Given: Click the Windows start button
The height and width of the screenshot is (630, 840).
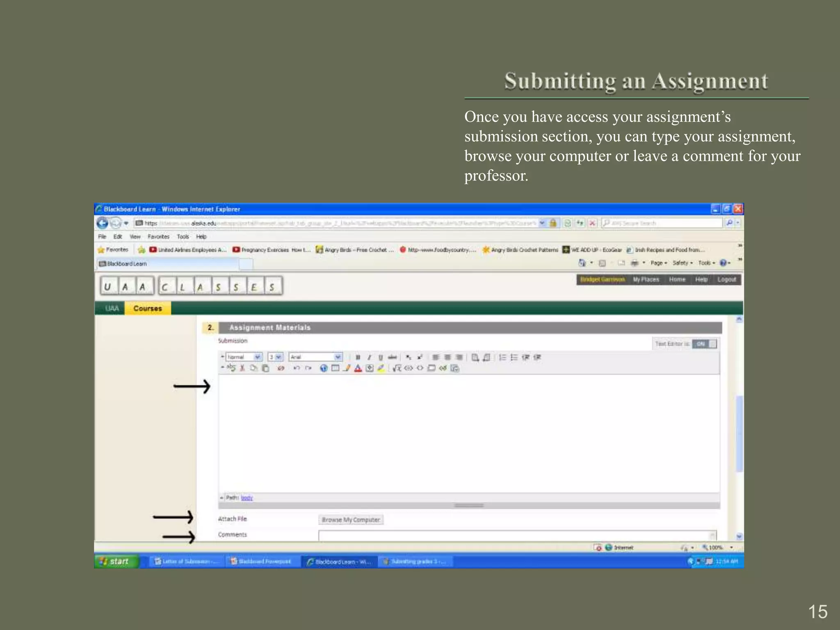Looking at the screenshot, I should click(x=116, y=561).
